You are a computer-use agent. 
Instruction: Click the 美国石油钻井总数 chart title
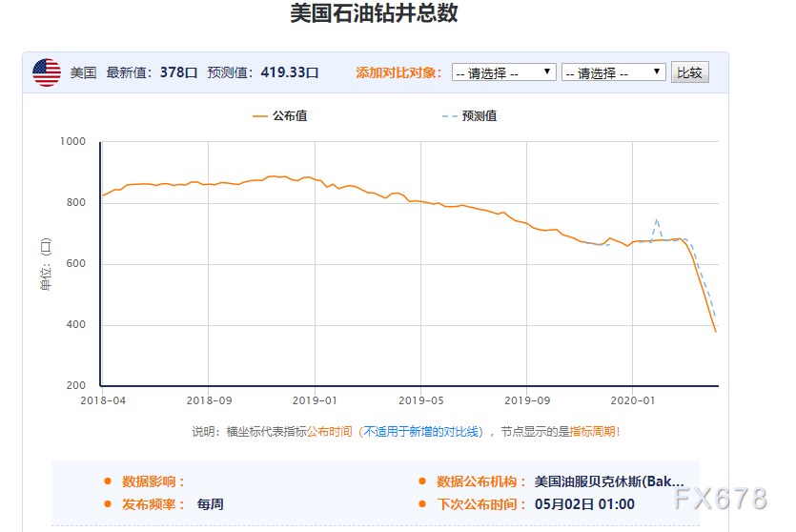[374, 13]
